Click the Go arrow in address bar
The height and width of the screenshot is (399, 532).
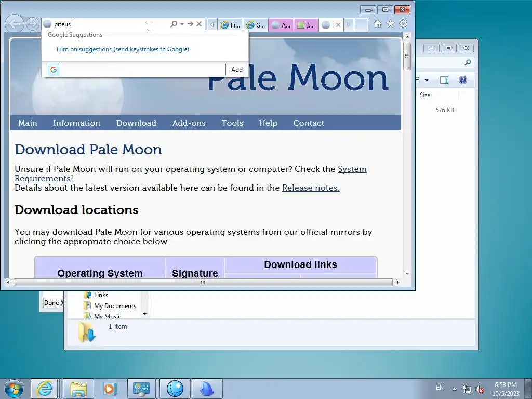190,24
